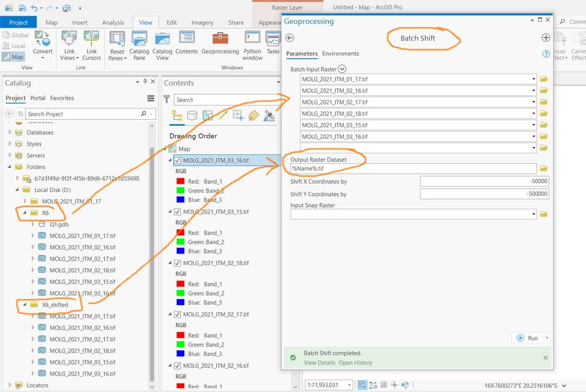Open Run button dropdown arrow
This screenshot has height=392, width=586.
[547, 338]
